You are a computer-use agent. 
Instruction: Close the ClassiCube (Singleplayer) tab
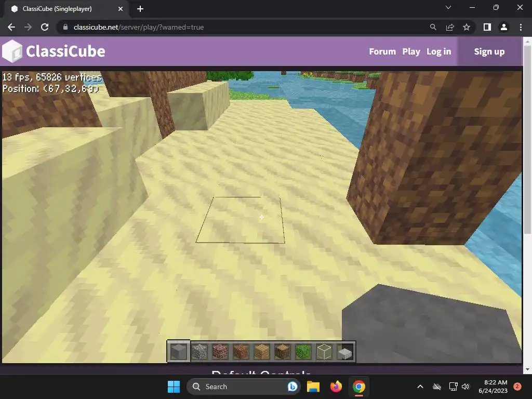click(x=121, y=9)
